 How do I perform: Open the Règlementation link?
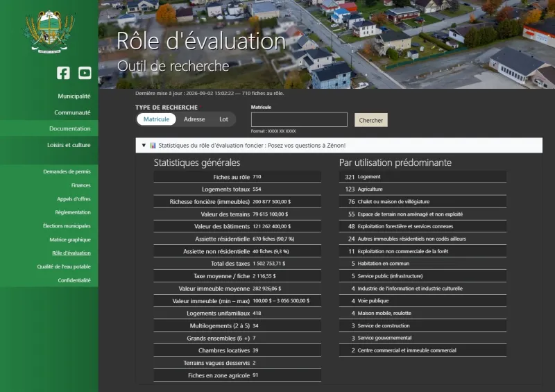73,212
